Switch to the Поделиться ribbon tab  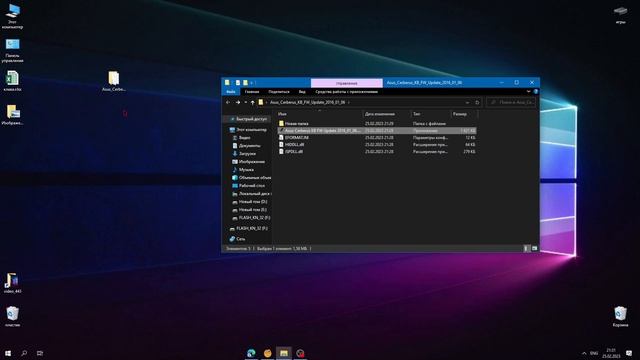[279, 92]
